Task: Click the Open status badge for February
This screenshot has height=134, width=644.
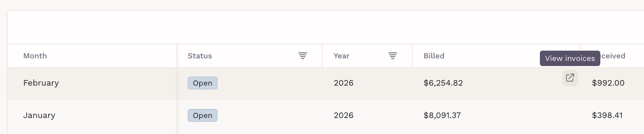Action: [x=202, y=83]
